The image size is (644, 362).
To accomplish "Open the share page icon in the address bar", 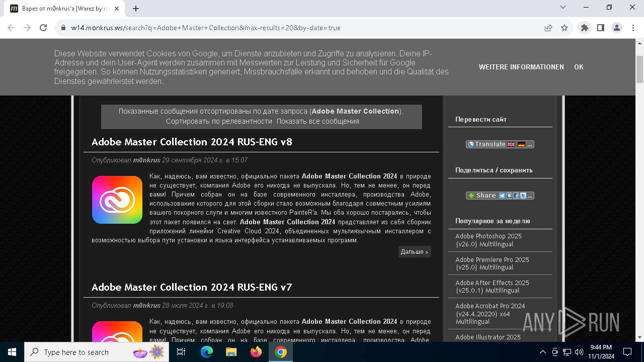I will tap(548, 28).
